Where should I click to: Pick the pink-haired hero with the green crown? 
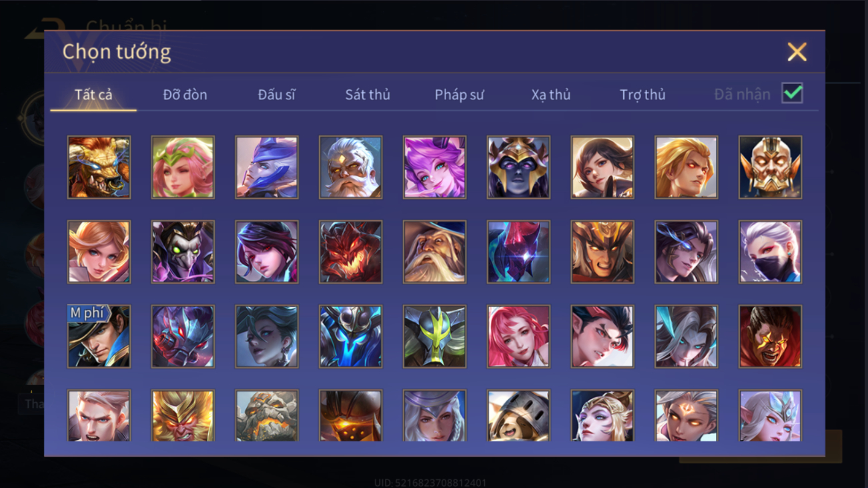183,167
